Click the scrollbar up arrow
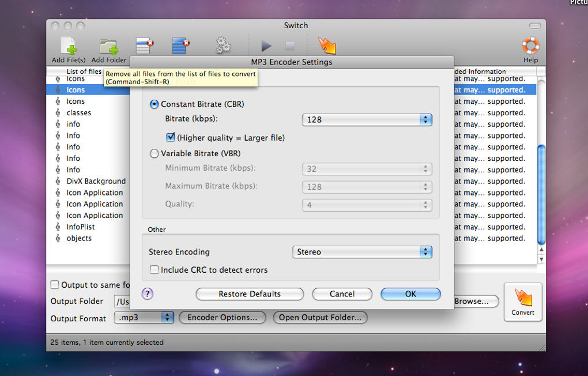 point(541,250)
